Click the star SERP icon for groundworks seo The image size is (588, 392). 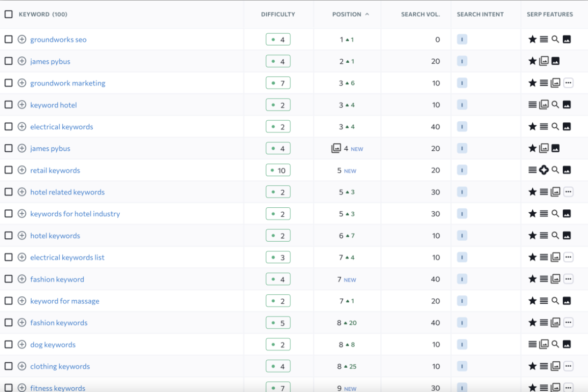tap(532, 39)
